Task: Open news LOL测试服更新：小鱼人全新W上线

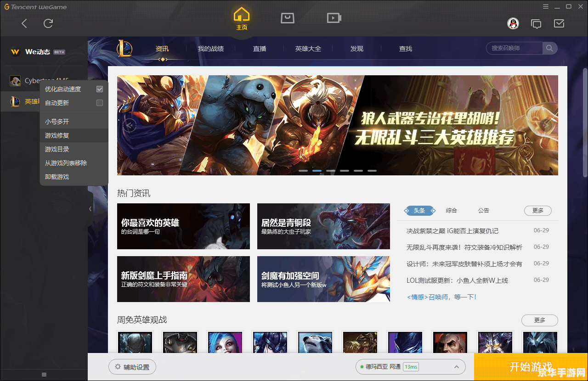Action: 458,280
